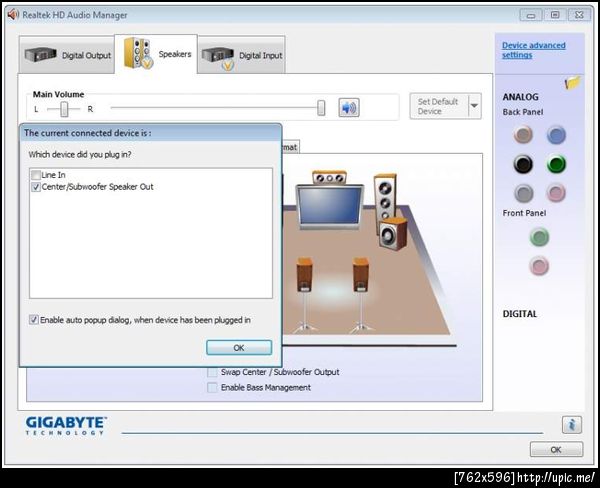
Task: Mute speakers with the blue volume icon
Action: 349,108
